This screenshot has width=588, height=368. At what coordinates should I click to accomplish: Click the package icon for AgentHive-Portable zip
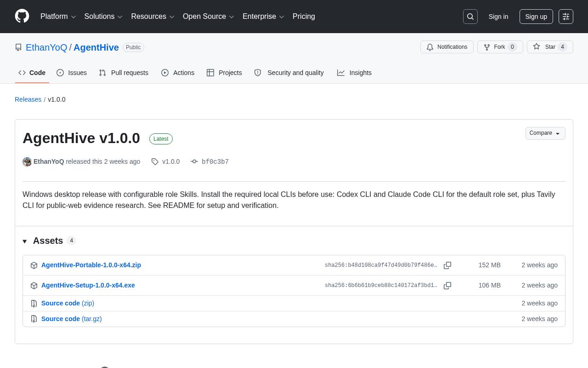click(34, 265)
